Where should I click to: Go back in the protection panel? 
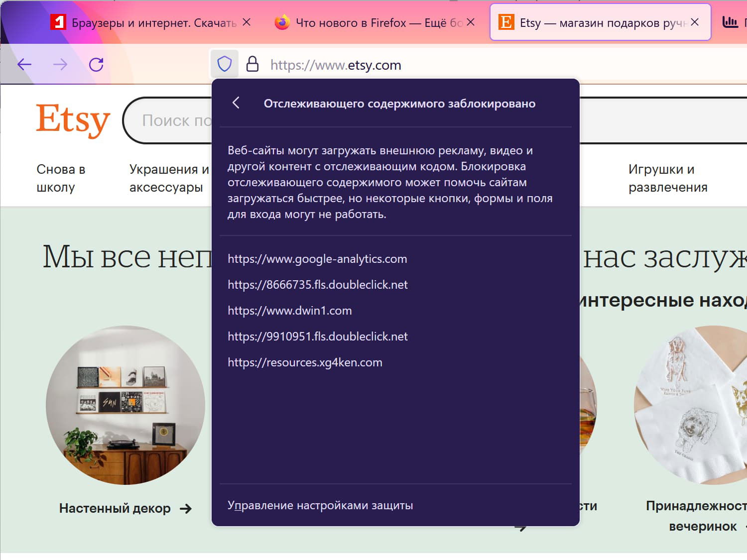pyautogui.click(x=236, y=103)
